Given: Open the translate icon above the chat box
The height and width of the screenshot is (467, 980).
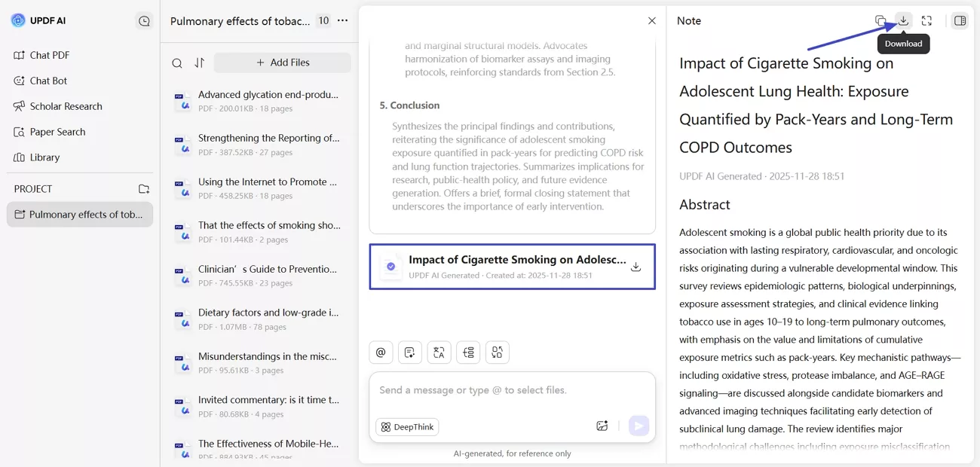Looking at the screenshot, I should coord(439,352).
